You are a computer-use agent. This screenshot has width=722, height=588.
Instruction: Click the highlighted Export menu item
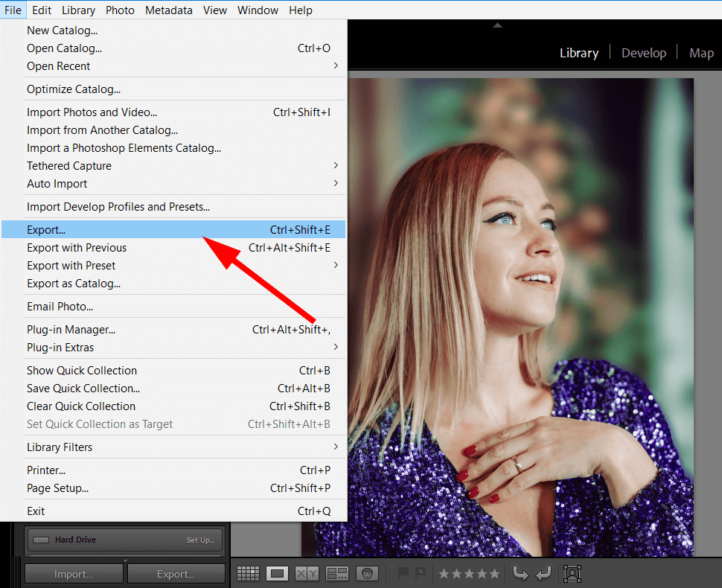[x=173, y=229]
